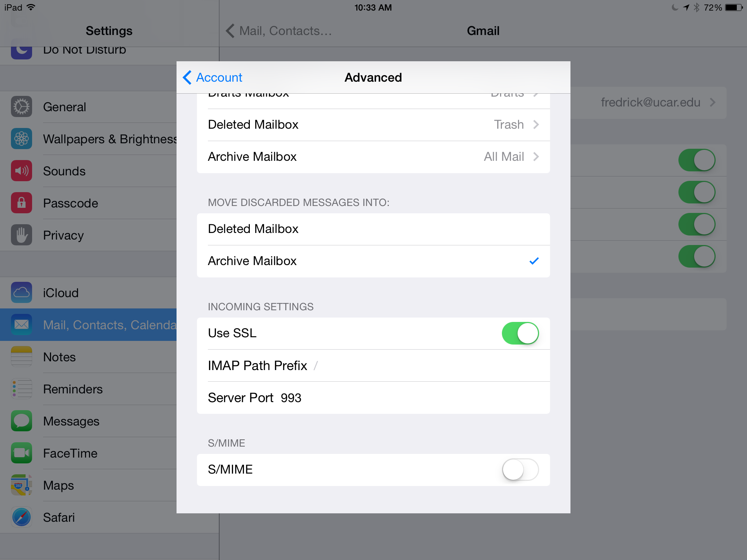Disable the Use SSL switch
This screenshot has width=747, height=560.
[x=520, y=333]
